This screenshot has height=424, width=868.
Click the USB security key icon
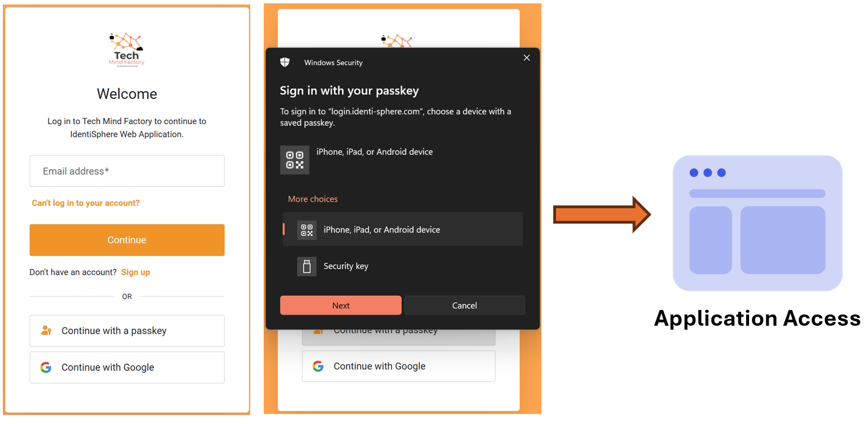coord(307,266)
